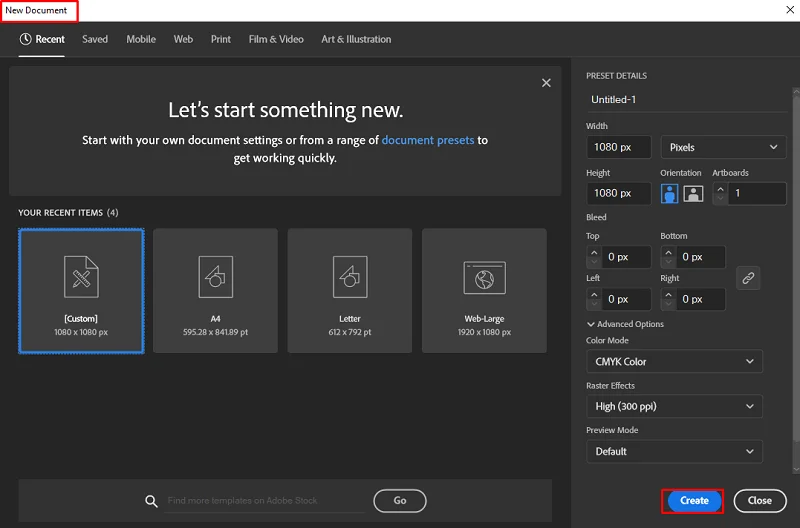Select landscape orientation icon
The width and height of the screenshot is (800, 528).
point(693,193)
